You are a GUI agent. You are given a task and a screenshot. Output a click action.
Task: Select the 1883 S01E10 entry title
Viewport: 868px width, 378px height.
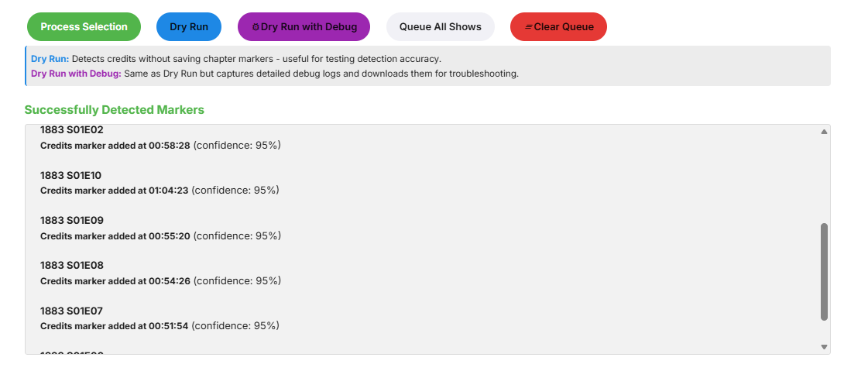(71, 175)
